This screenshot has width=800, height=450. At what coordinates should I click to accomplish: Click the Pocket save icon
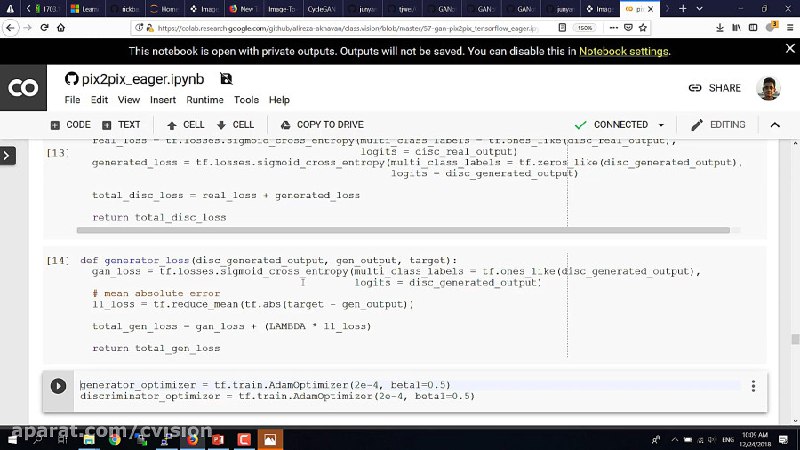628,28
